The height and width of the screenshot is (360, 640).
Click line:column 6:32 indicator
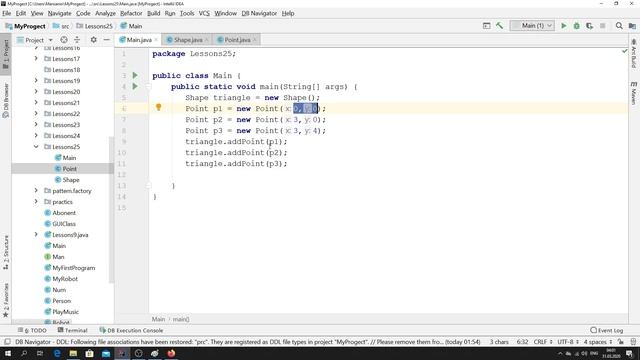point(522,342)
